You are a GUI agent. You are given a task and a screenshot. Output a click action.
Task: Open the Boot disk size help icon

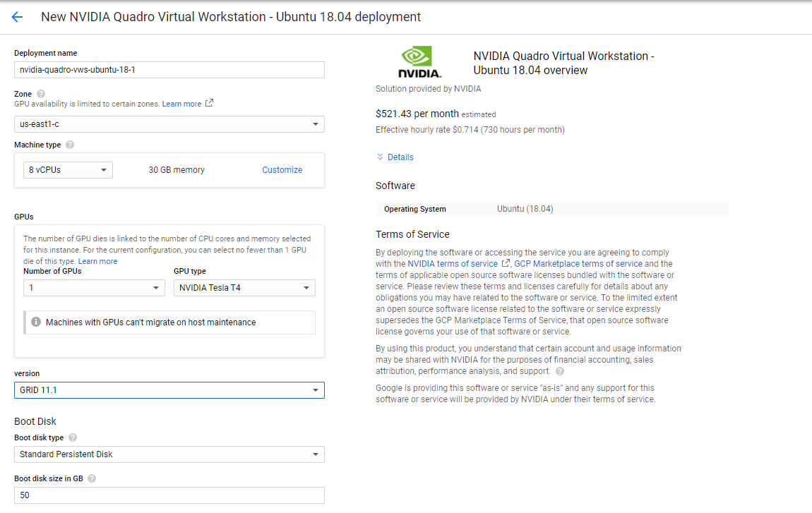(92, 479)
